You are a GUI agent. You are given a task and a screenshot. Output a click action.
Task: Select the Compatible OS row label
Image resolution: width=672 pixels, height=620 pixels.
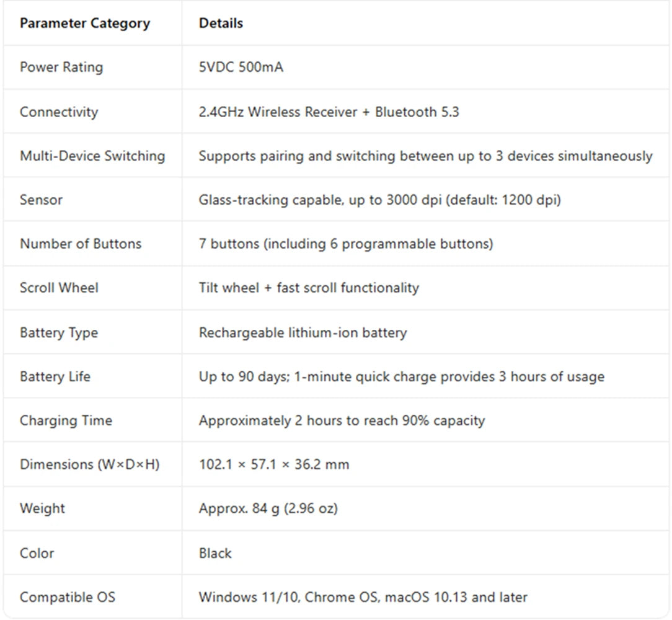click(68, 597)
